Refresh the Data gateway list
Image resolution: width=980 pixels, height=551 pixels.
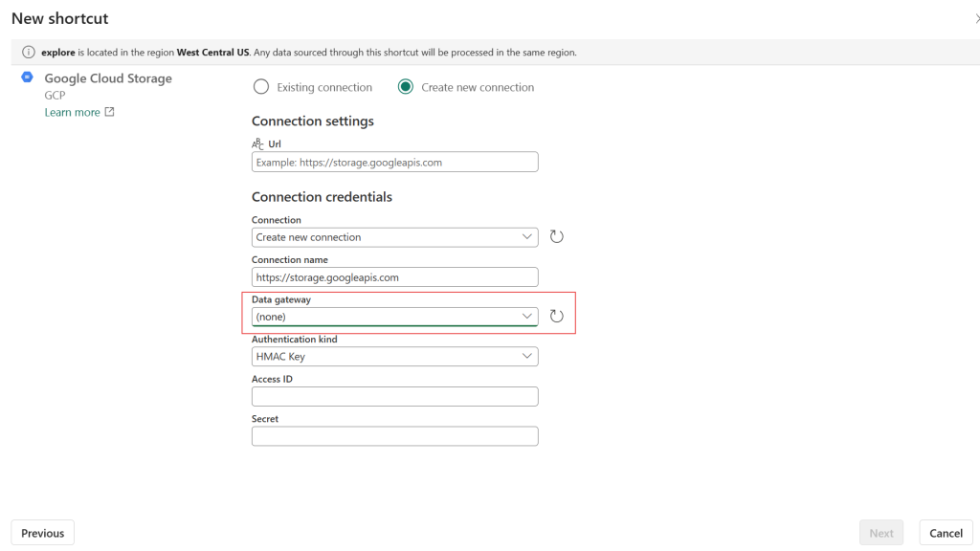coord(556,316)
